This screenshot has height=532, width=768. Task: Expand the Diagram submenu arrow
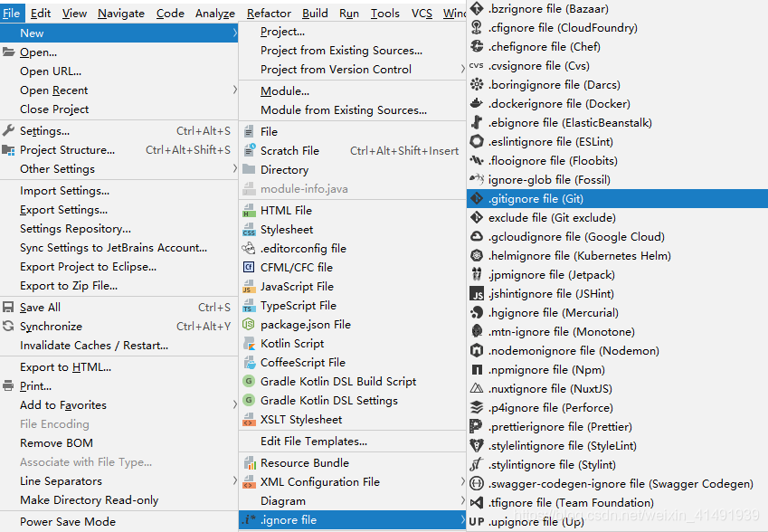point(462,500)
